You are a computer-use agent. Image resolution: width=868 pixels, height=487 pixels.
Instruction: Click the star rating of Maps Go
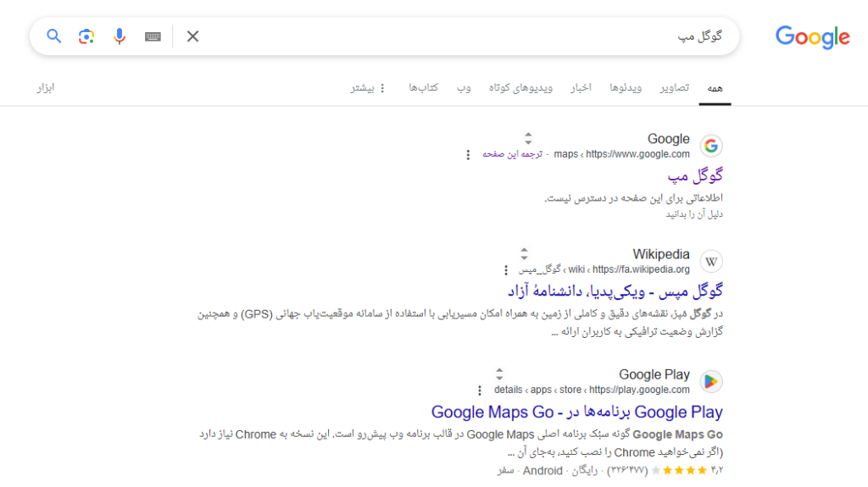click(680, 470)
